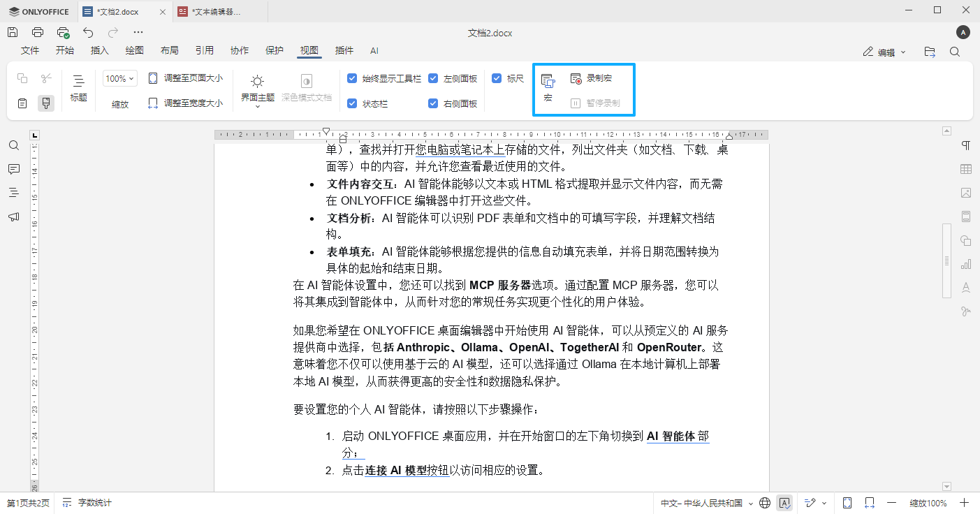Toggle the 标尺 (ruler) checkbox
Viewport: 980px width, 514px height.
point(498,78)
